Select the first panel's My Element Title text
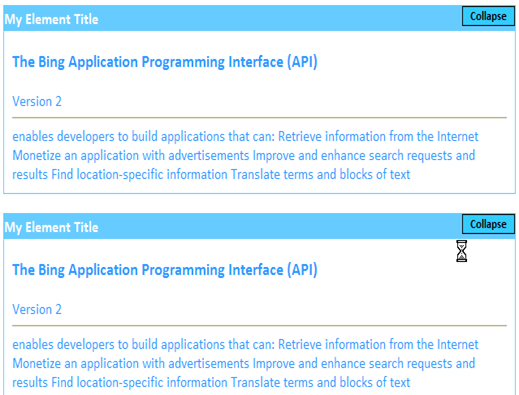The width and height of the screenshot is (519, 395). click(x=51, y=19)
